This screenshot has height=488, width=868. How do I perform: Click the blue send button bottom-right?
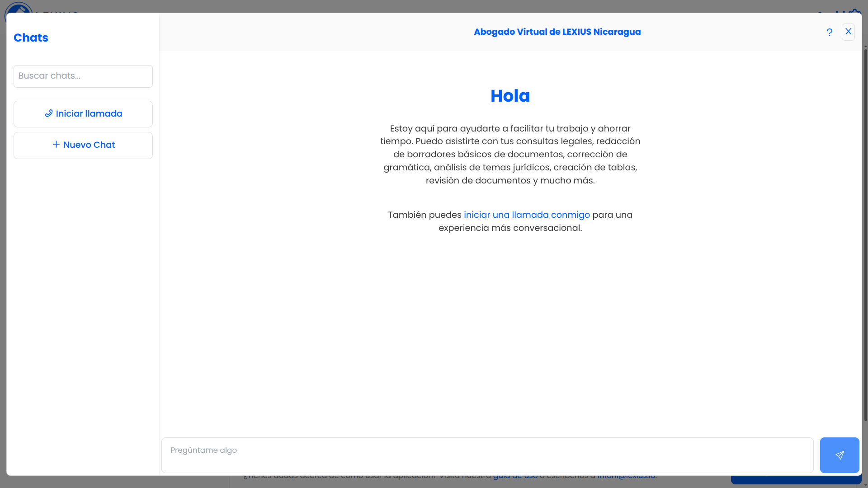tap(839, 455)
